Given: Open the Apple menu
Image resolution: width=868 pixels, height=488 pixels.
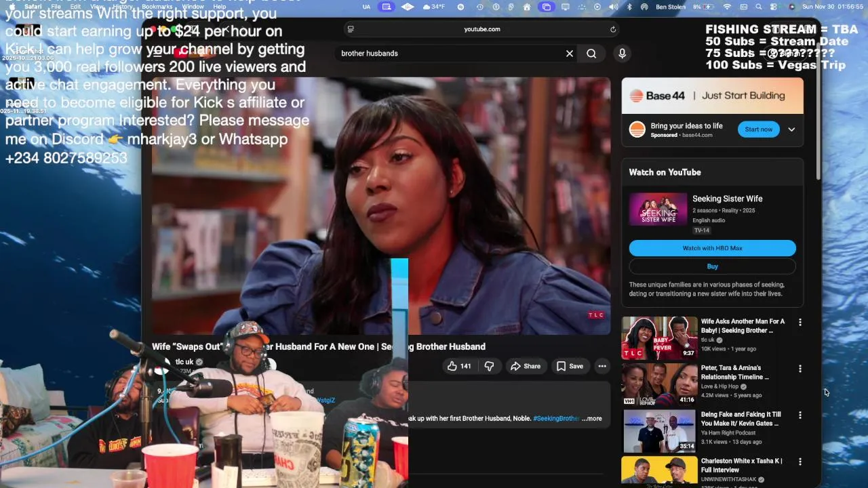Looking at the screenshot, I should 12,7.
